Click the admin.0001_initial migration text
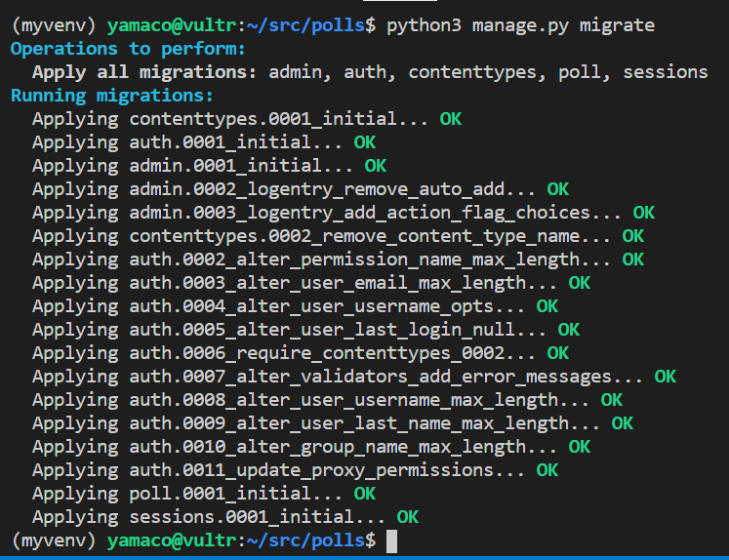The height and width of the screenshot is (560, 729). (240, 166)
